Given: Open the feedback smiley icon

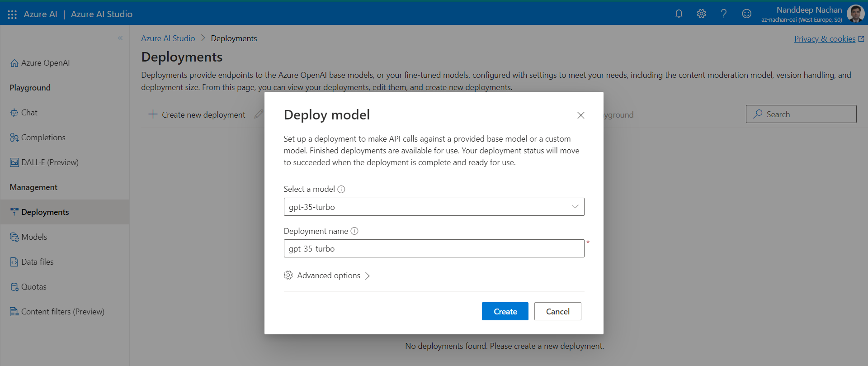Looking at the screenshot, I should click(746, 14).
